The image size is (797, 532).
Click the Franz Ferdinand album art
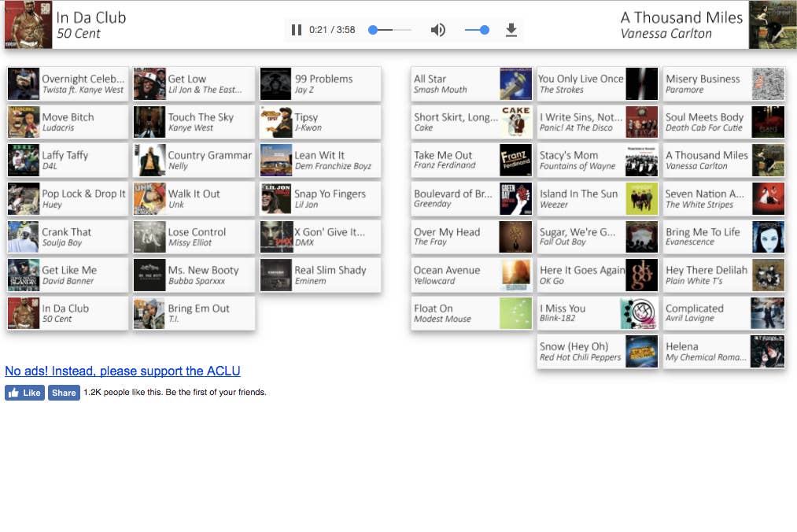[x=515, y=161]
